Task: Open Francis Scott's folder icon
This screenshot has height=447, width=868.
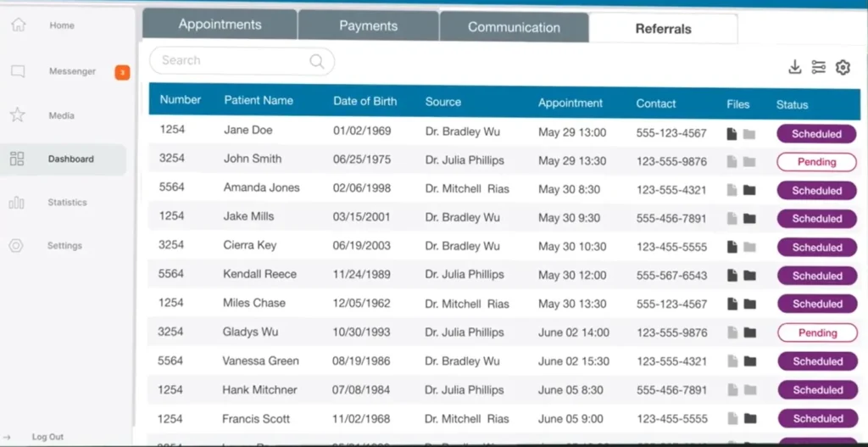Action: click(750, 418)
